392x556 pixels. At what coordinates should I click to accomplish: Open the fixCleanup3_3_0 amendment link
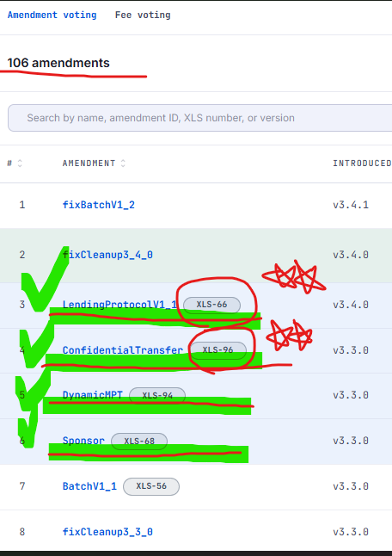coord(107,532)
